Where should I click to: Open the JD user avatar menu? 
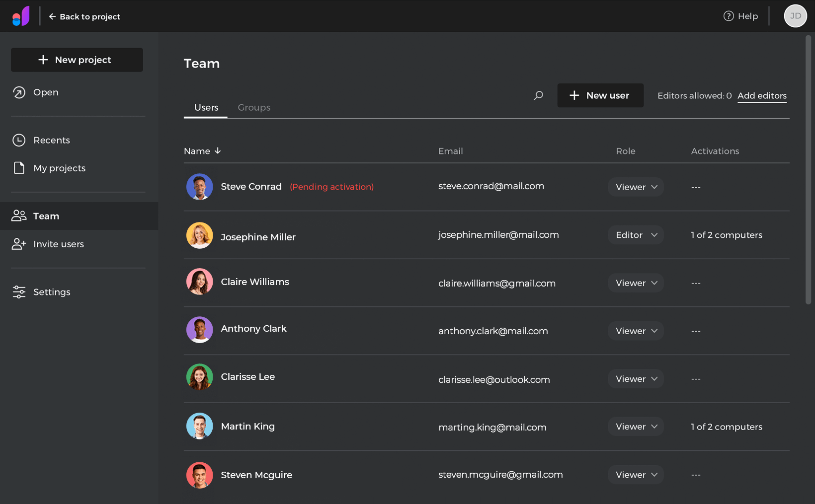coord(795,16)
